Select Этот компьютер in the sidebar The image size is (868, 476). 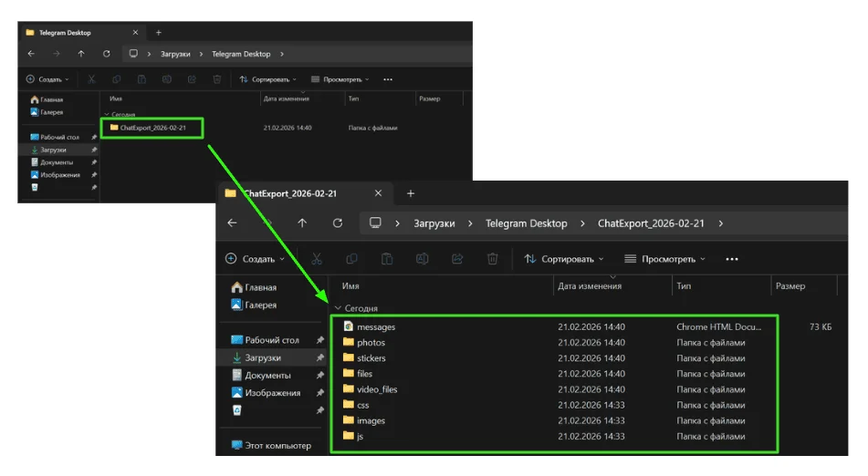pos(277,446)
